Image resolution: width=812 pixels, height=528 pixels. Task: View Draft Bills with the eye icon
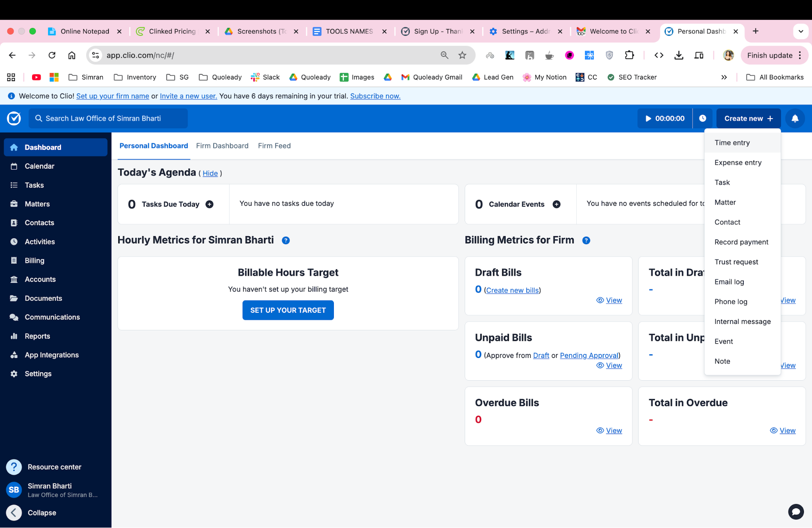pyautogui.click(x=600, y=300)
